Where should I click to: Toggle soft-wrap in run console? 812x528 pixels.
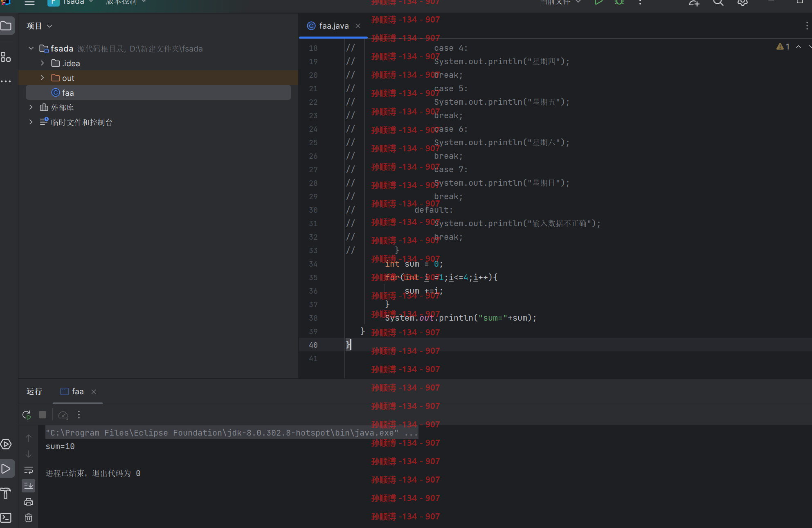pos(29,470)
